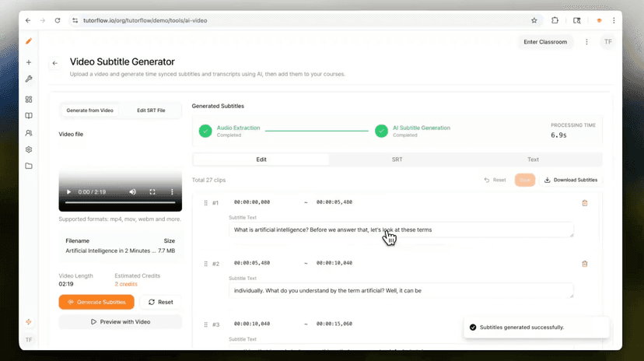This screenshot has width=644, height=361.
Task: Click the Reset link above the clips list
Action: [495, 180]
